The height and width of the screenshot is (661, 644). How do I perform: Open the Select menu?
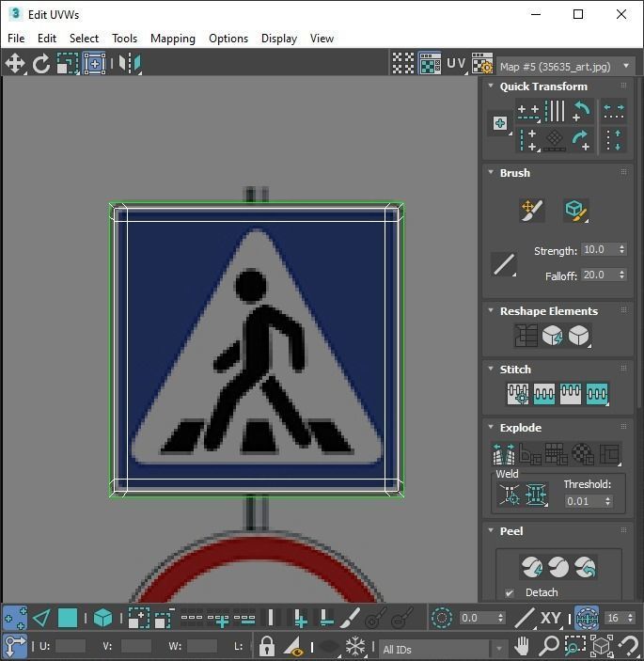click(84, 39)
